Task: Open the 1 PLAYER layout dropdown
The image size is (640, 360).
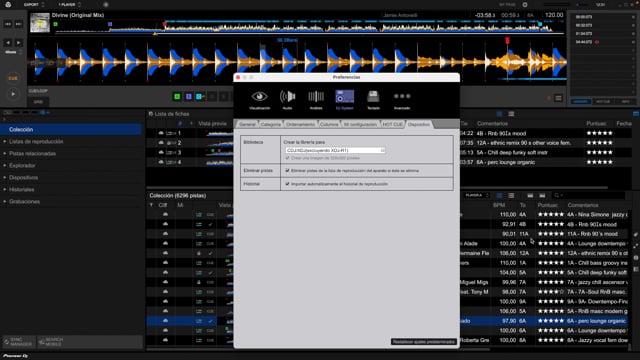Action: coord(69,5)
